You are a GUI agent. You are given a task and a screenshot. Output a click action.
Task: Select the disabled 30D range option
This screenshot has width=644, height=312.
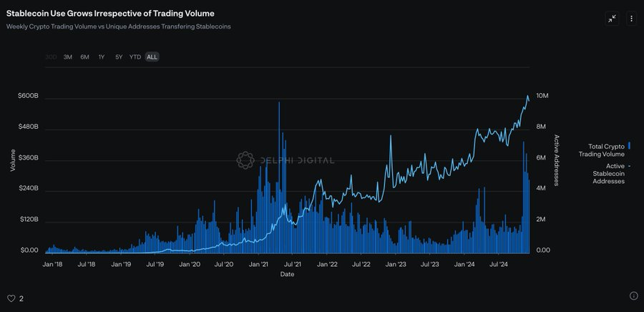click(51, 57)
